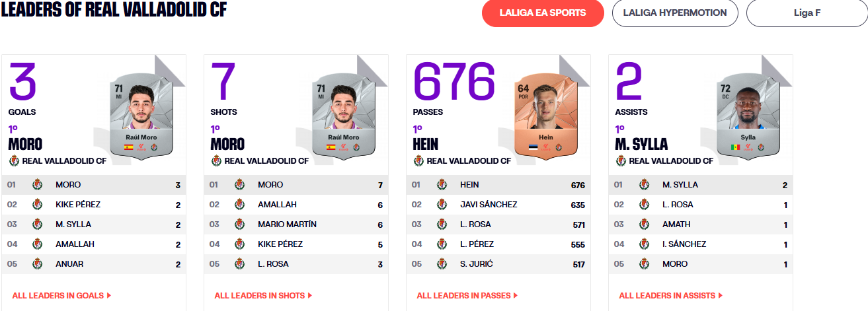This screenshot has height=311, width=868.
Task: Click club crest beside Anuar in Goals list
Action: [37, 264]
